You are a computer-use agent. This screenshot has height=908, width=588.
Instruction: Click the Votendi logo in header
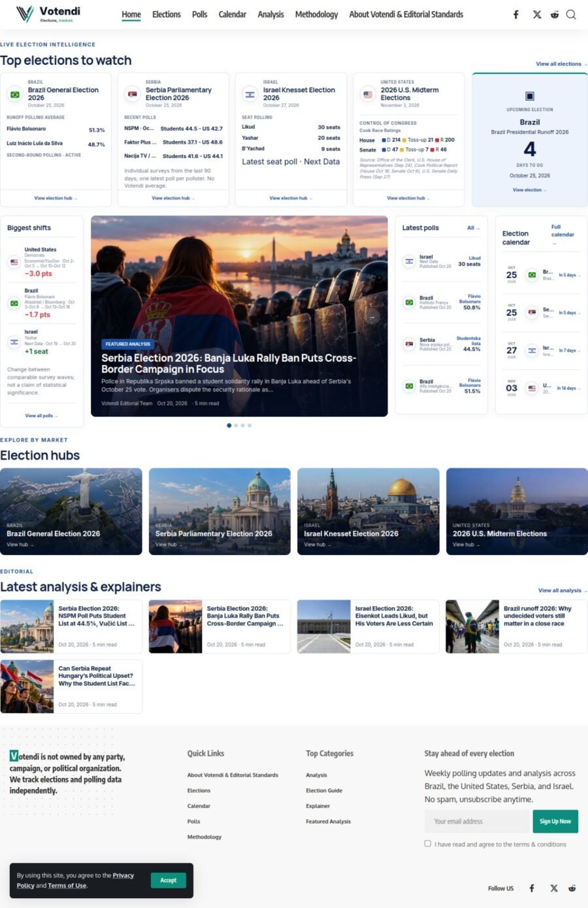[x=48, y=14]
